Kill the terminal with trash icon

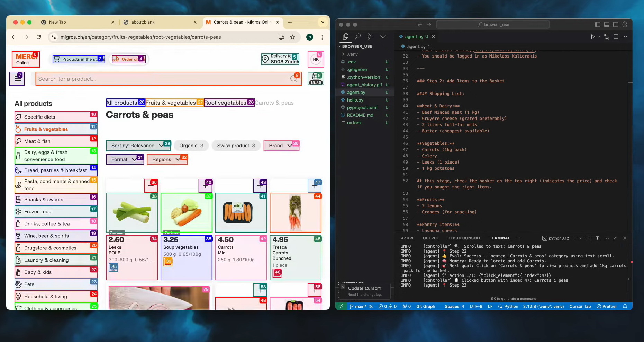coord(597,238)
